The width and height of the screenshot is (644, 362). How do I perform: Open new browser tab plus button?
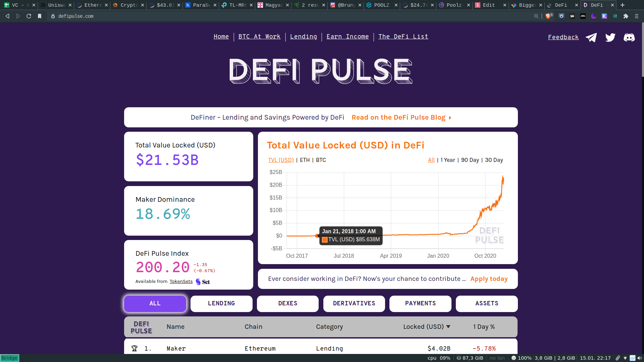[623, 5]
